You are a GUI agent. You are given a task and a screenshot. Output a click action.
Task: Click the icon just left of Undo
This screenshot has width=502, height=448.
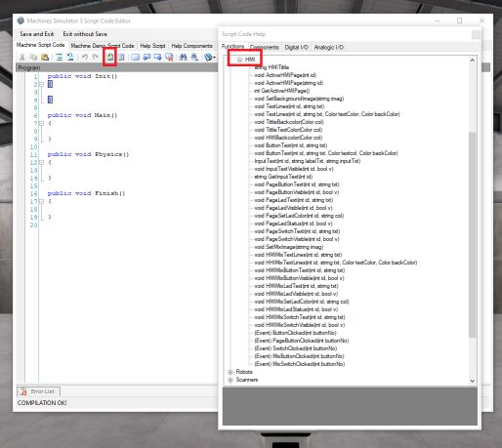tap(70, 58)
